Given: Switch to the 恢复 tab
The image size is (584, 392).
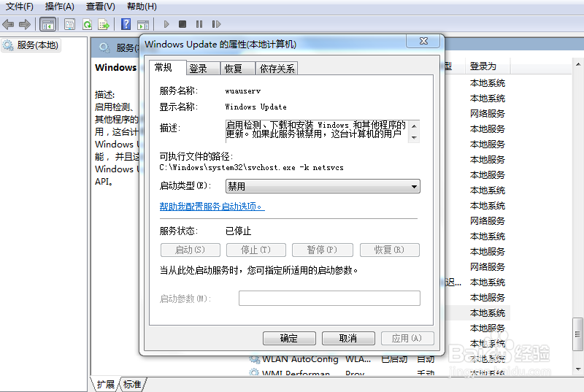Looking at the screenshot, I should coord(238,69).
